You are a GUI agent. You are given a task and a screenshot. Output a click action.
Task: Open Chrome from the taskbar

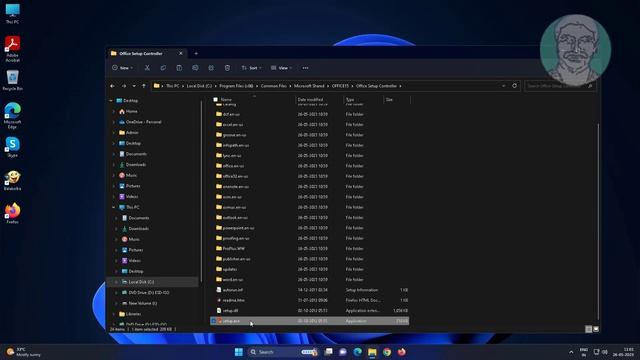click(387, 352)
